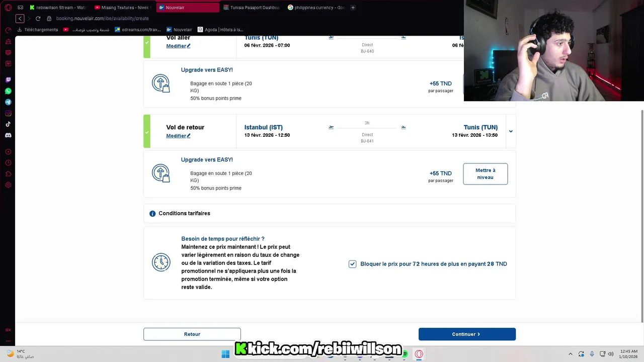
Task: Click the Retour button
Action: pyautogui.click(x=192, y=334)
